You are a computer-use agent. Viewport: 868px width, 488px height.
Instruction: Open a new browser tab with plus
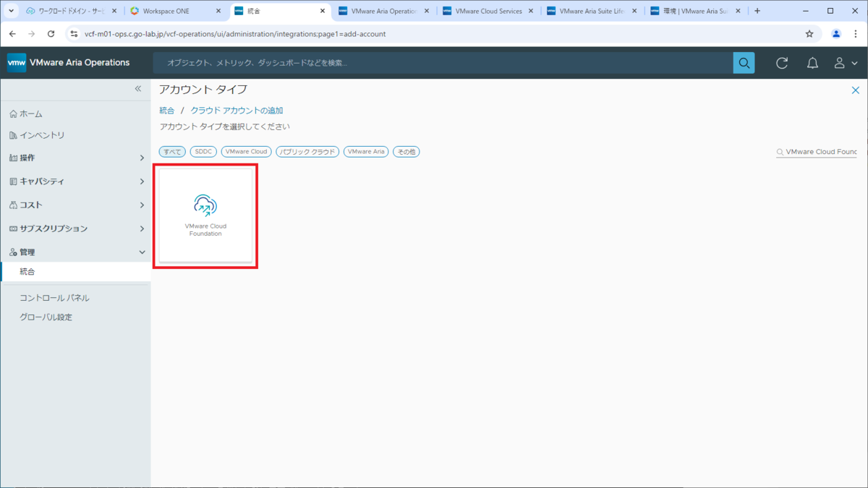pos(757,12)
